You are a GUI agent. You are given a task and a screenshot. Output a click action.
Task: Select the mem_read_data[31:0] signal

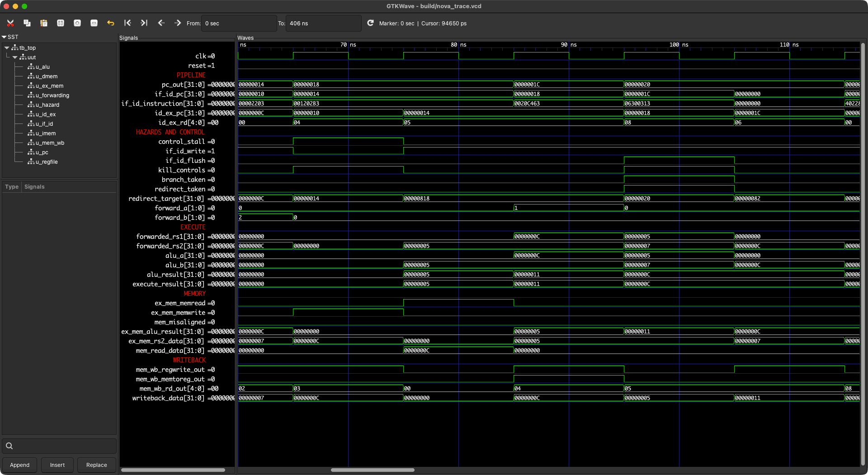[170, 351]
